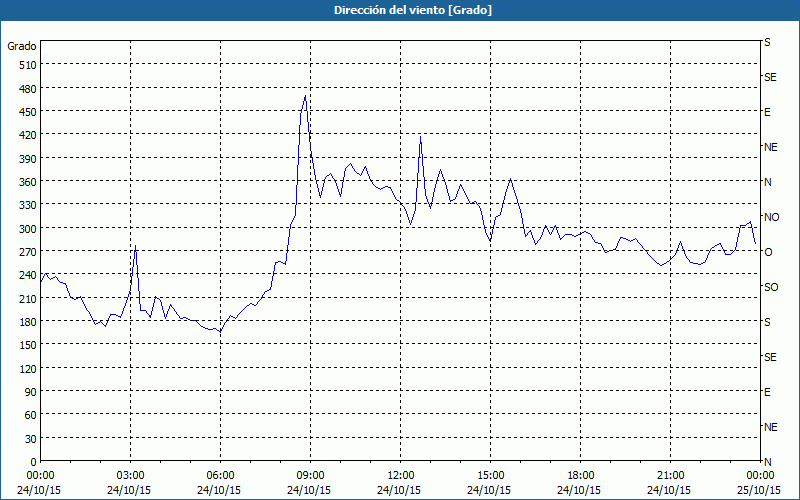
Task: Select the 300 degree axis value
Action: pos(28,229)
